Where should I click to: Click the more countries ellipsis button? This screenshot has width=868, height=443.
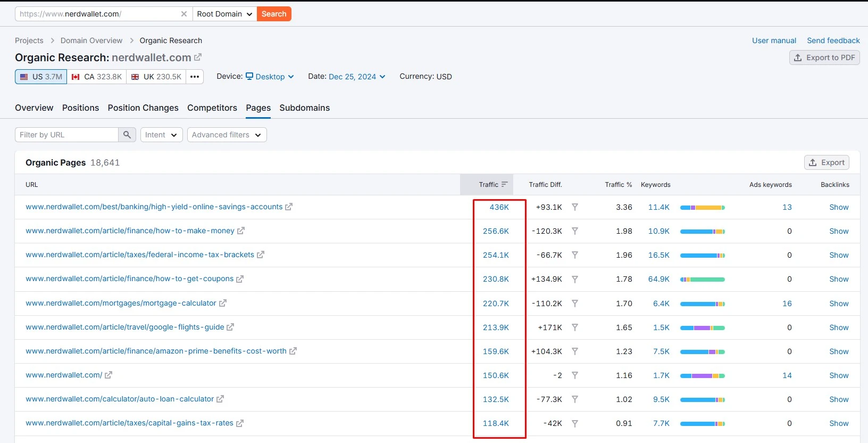tap(195, 77)
